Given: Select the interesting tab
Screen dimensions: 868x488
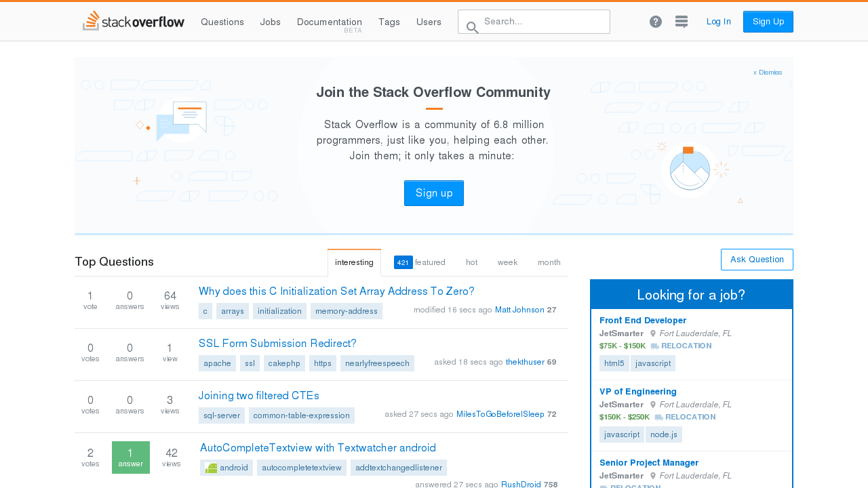Looking at the screenshot, I should click(x=354, y=262).
